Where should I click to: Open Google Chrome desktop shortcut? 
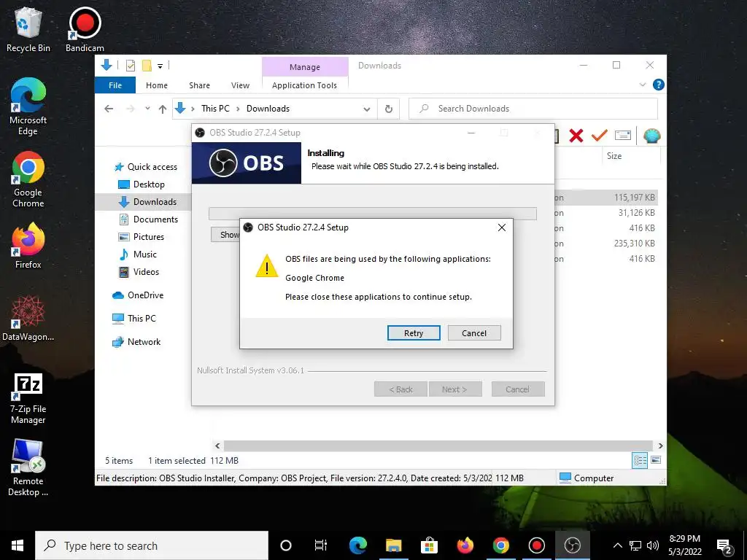click(x=28, y=179)
